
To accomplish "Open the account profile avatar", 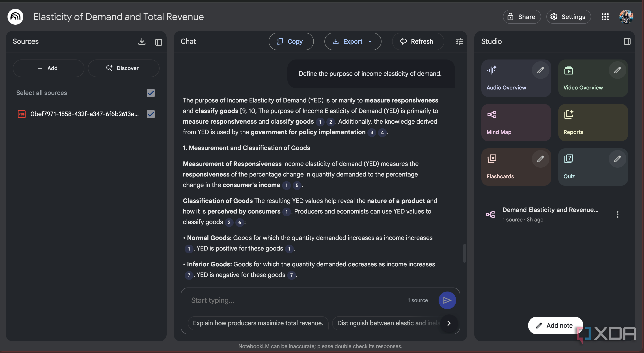I will (626, 17).
